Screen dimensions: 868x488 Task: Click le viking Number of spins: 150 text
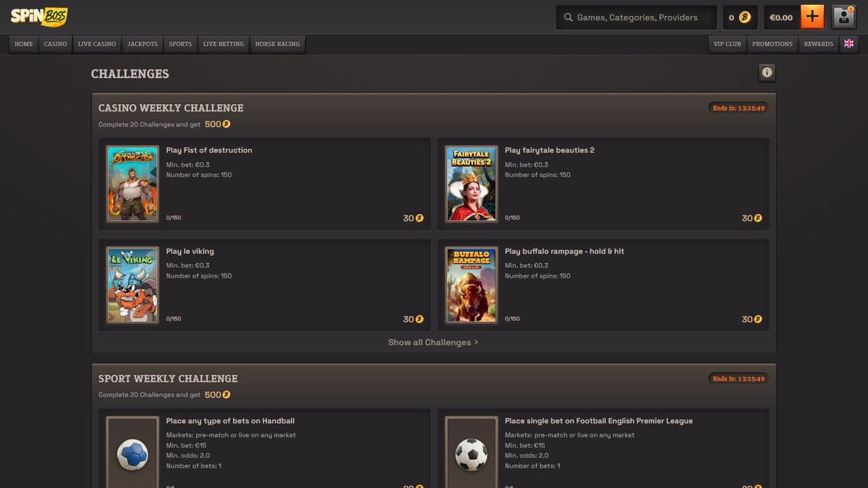click(199, 275)
